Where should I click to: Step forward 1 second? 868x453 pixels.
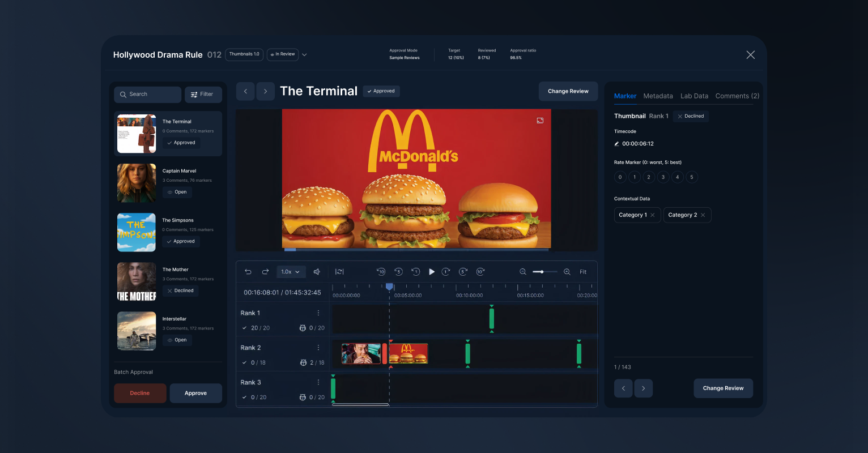click(446, 272)
